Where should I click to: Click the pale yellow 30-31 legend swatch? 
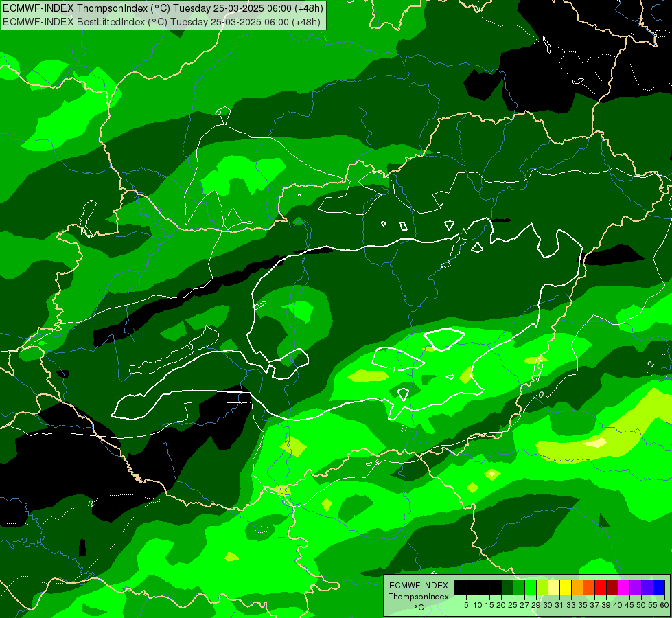(554, 587)
